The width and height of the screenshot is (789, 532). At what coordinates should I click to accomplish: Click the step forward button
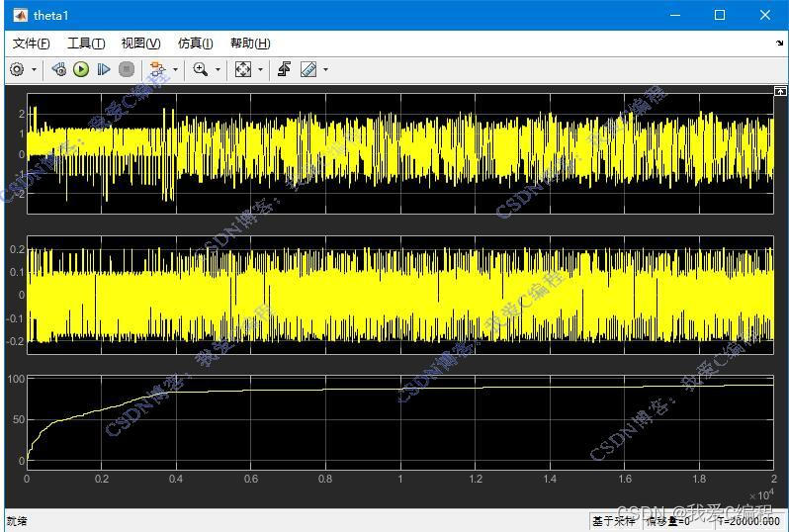[x=104, y=69]
